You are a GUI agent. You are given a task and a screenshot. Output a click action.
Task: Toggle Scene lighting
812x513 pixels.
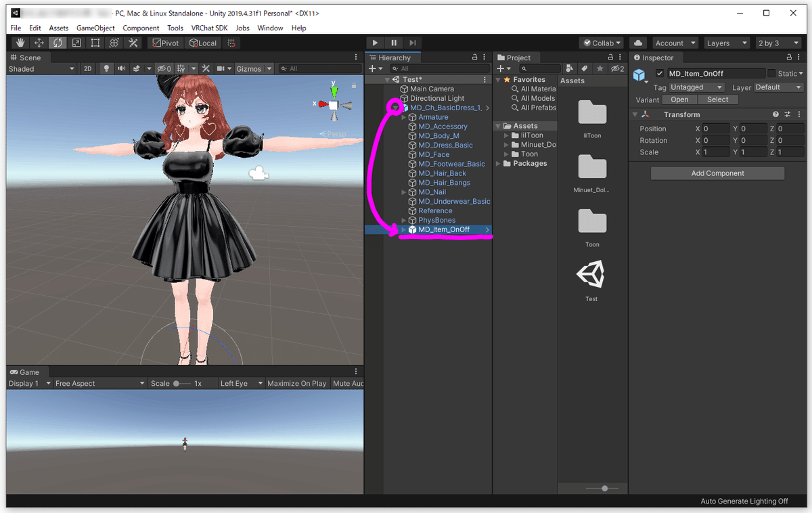(x=106, y=68)
